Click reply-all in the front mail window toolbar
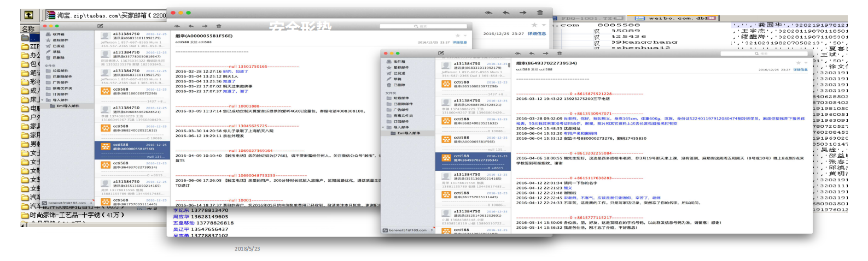 coord(518,54)
